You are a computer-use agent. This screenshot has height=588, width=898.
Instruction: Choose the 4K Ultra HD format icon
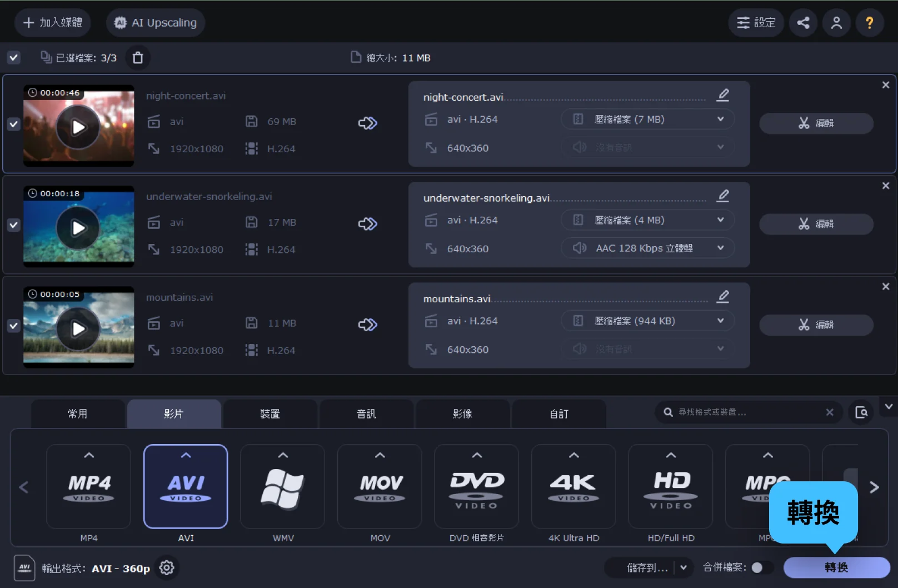click(x=573, y=486)
